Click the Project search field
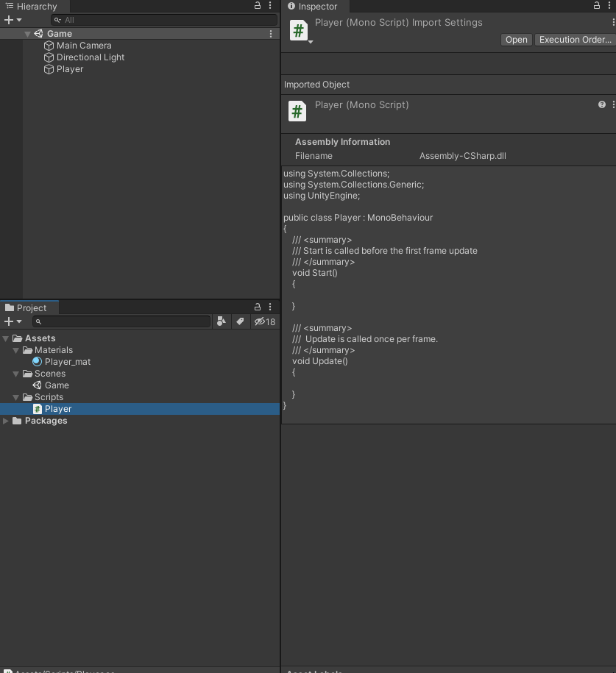The height and width of the screenshot is (673, 616). pos(121,321)
